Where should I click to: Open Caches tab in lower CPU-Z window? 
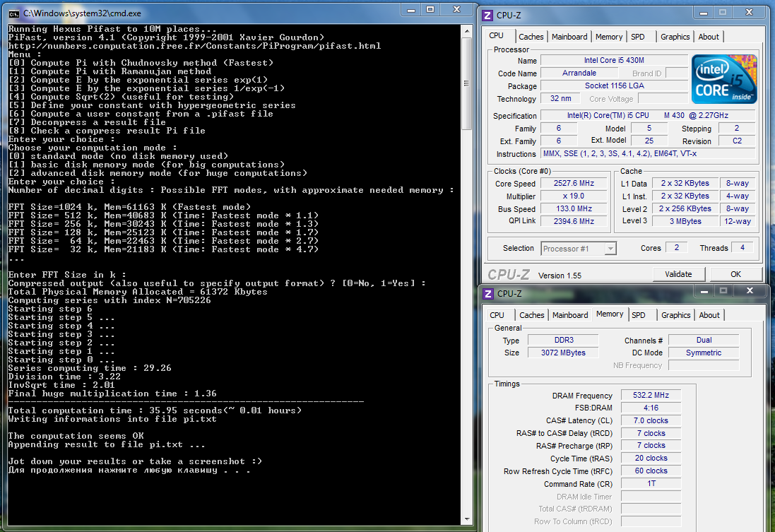[532, 315]
